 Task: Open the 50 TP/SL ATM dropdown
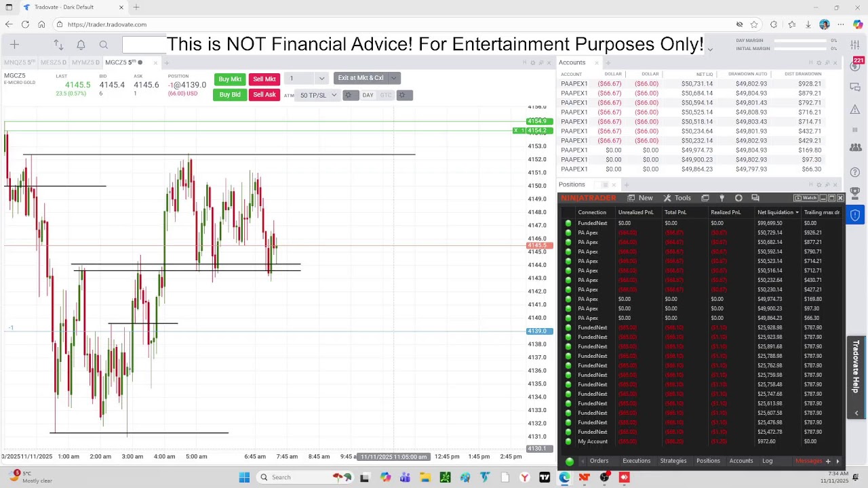(x=318, y=96)
